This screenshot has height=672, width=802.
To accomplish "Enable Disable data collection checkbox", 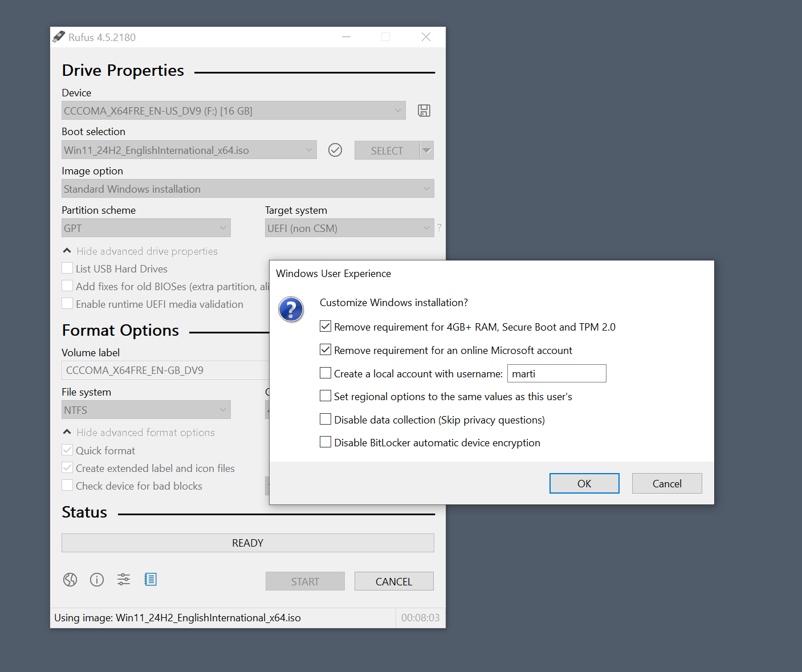I will (x=325, y=419).
